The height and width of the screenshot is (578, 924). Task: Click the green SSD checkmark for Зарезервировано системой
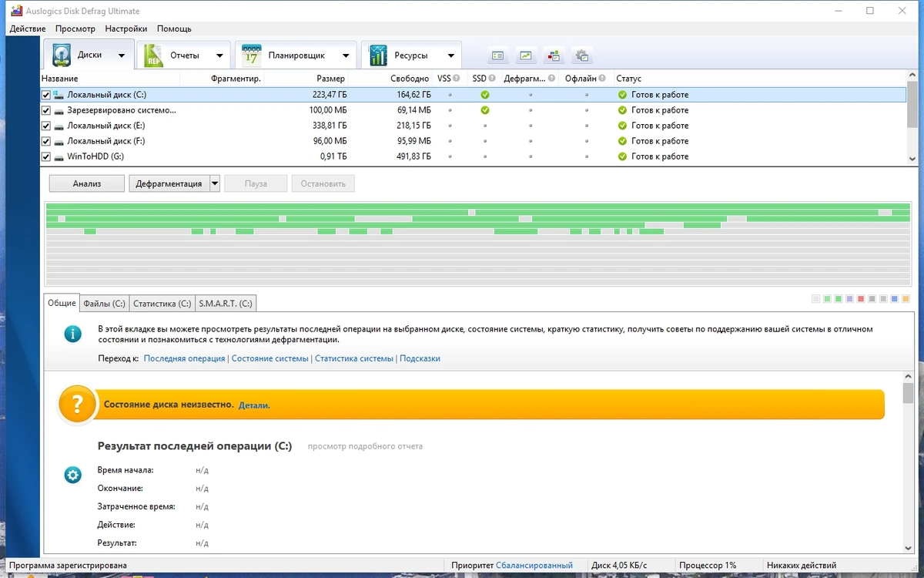pyautogui.click(x=485, y=110)
